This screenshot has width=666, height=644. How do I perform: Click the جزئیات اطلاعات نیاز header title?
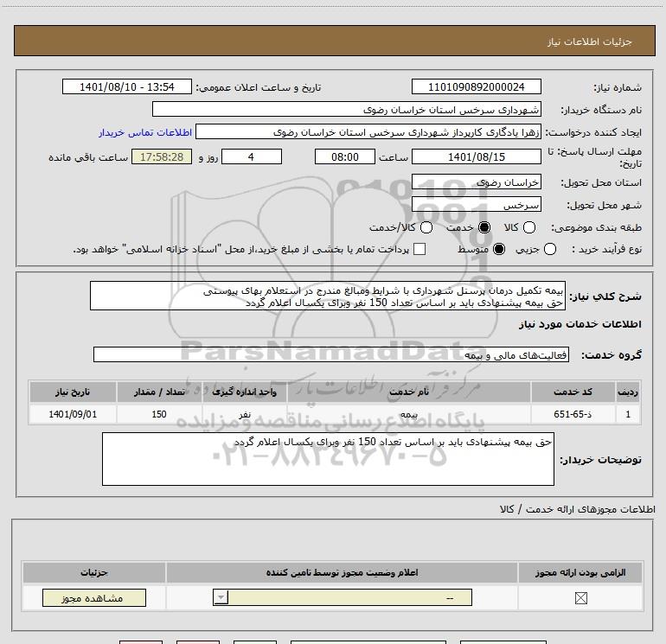tap(590, 41)
